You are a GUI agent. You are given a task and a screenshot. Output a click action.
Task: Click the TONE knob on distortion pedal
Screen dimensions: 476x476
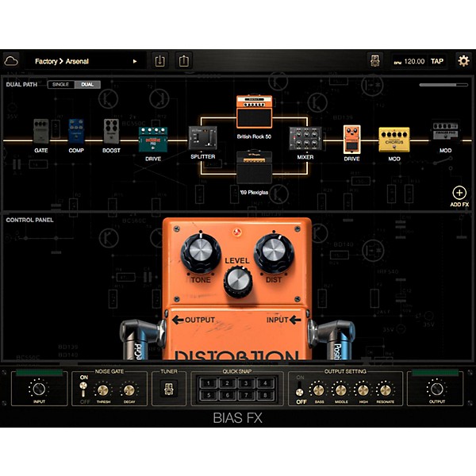pyautogui.click(x=201, y=251)
